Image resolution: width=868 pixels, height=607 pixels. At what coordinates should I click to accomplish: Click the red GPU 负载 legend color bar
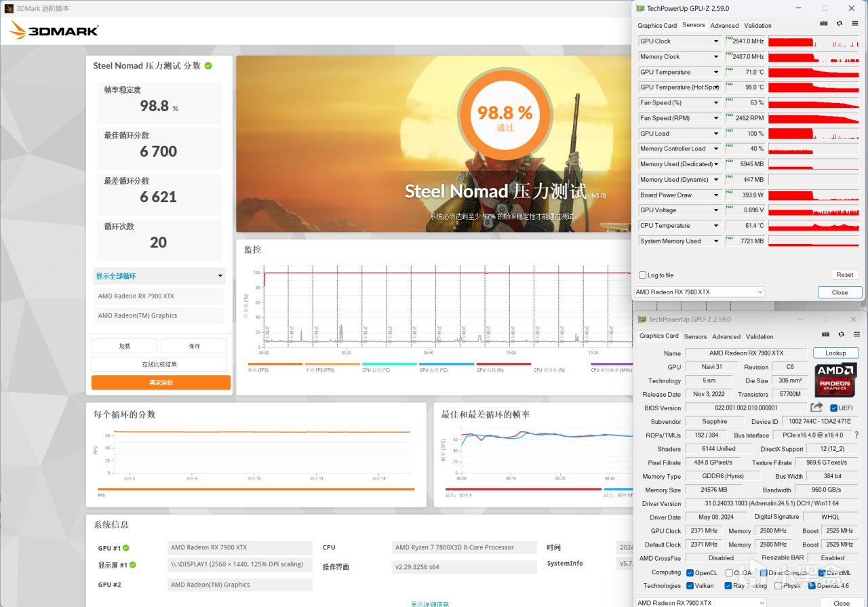504,364
